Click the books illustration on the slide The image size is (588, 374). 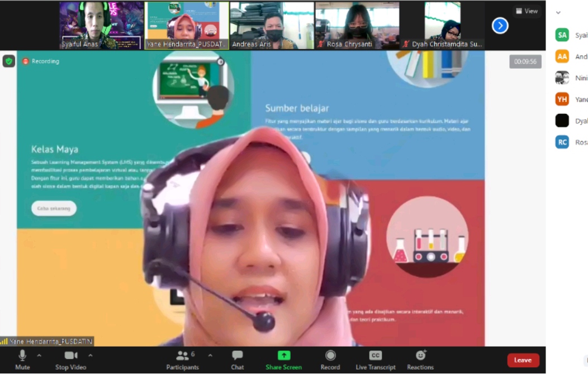(x=428, y=69)
